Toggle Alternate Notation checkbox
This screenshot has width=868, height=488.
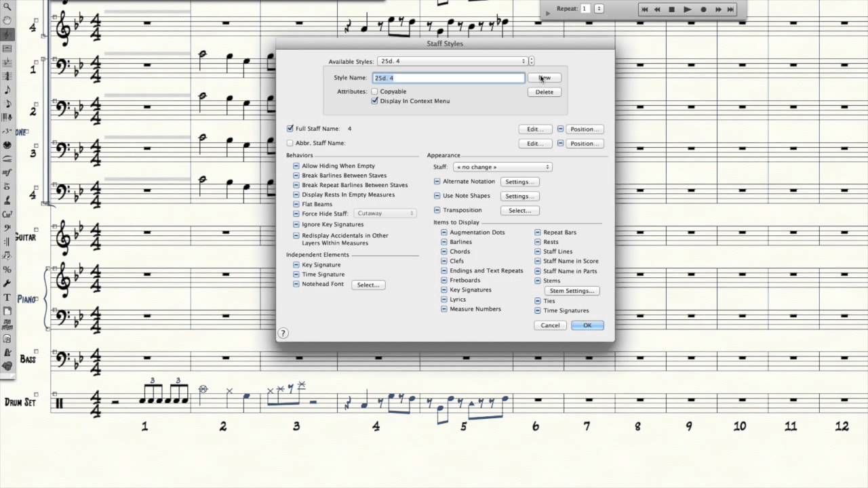[437, 182]
